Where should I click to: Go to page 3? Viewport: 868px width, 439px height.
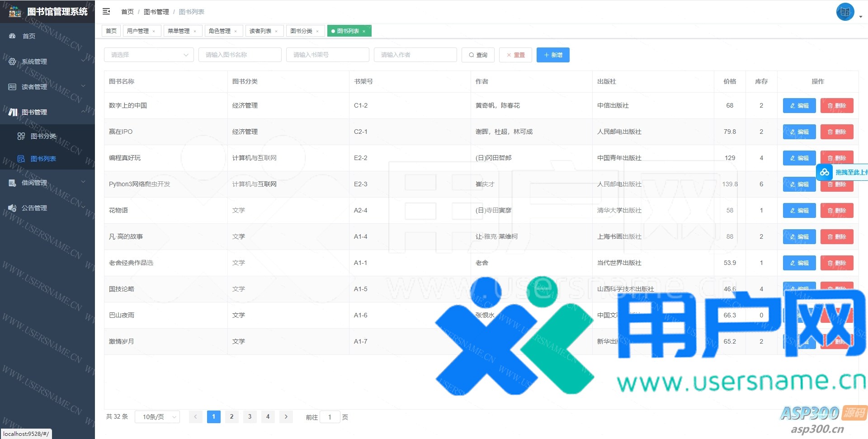click(250, 417)
